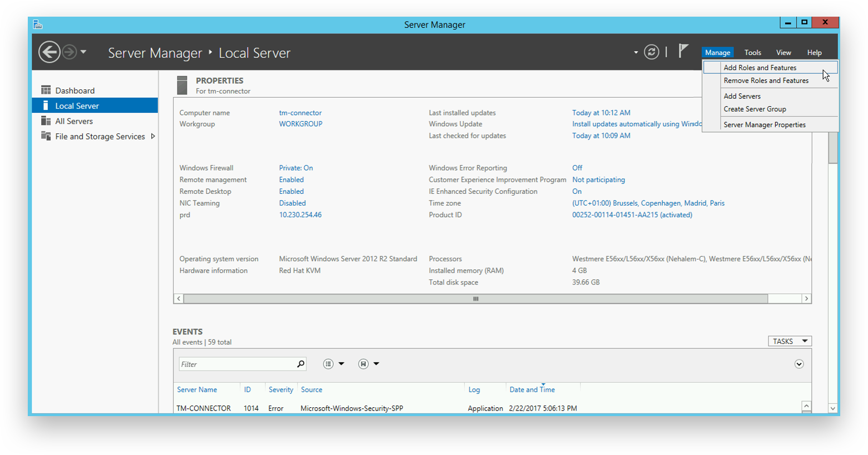Click the File and Storage Services icon
This screenshot has width=868, height=455.
click(x=46, y=136)
